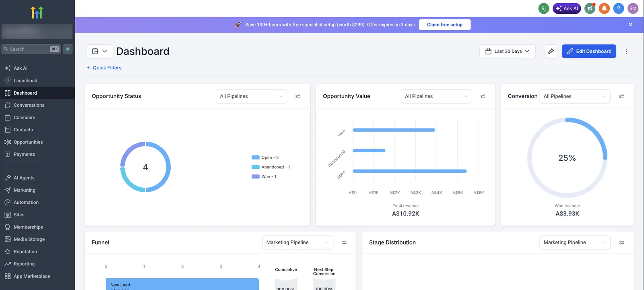
Task: Click the Payments sidebar icon
Action: pos(8,154)
